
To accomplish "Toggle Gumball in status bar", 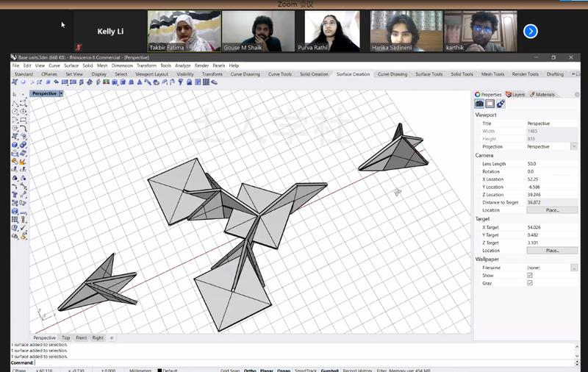I will tap(329, 370).
